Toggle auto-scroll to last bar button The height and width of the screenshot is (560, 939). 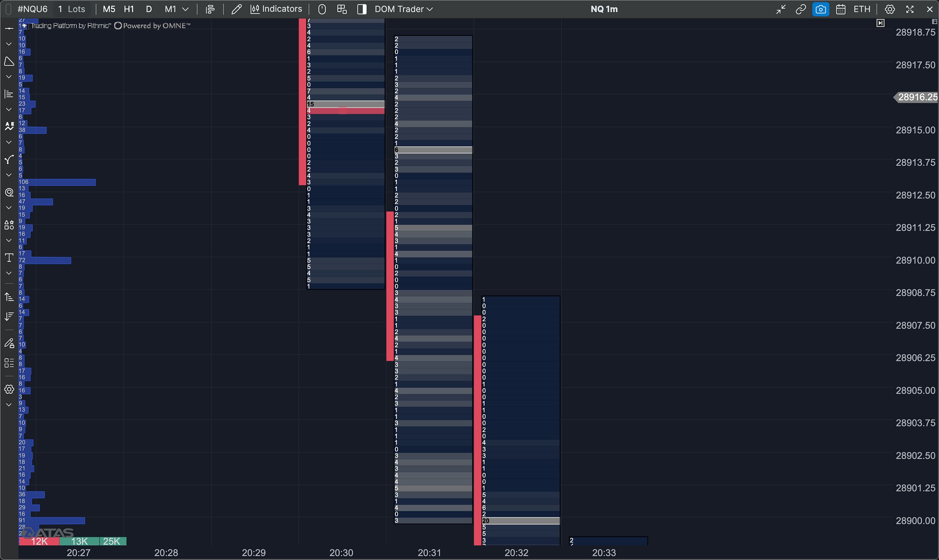(880, 23)
